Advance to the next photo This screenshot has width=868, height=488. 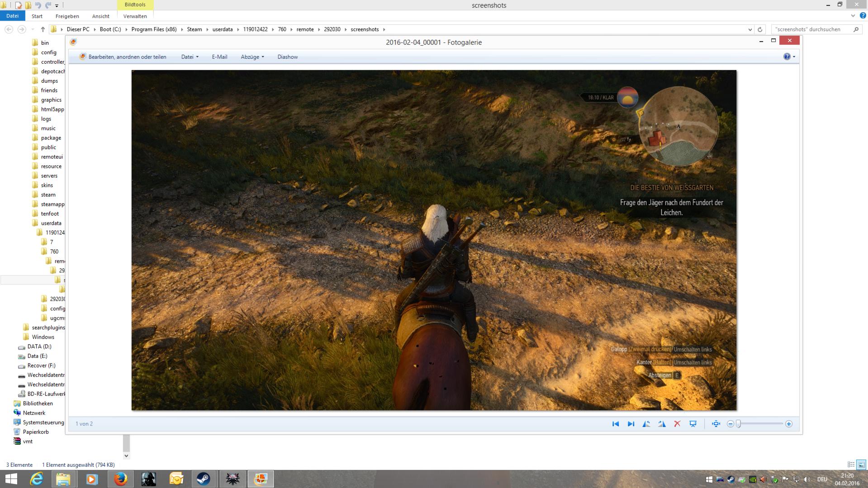click(x=631, y=424)
